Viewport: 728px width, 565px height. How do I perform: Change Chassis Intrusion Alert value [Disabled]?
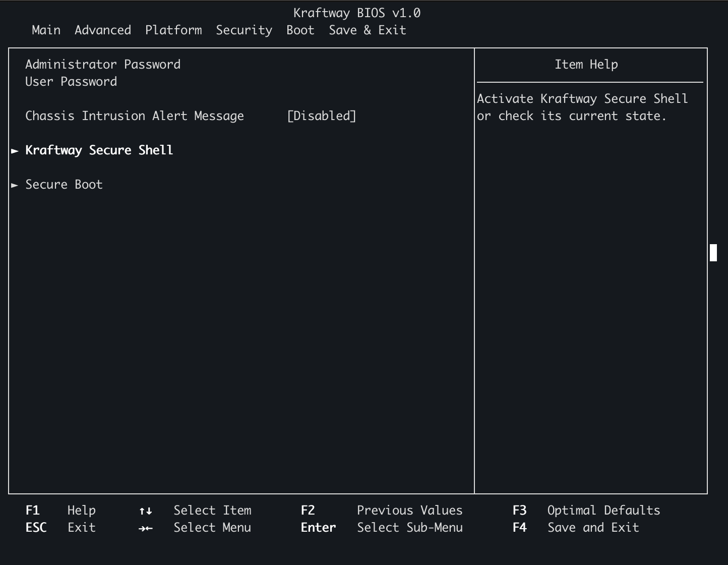point(322,116)
